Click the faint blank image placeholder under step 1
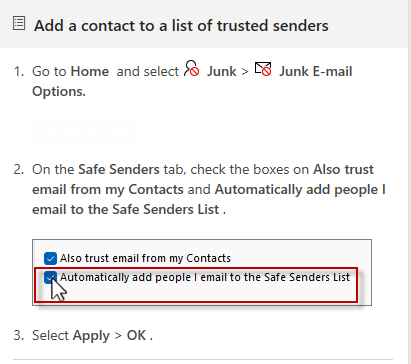This screenshot has height=364, width=411. click(85, 130)
